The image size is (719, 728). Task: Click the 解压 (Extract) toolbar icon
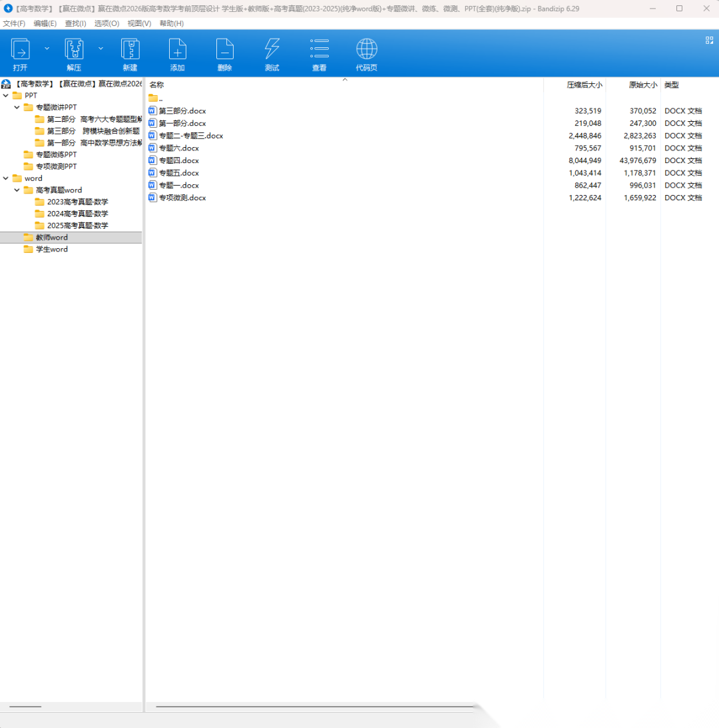pos(74,51)
